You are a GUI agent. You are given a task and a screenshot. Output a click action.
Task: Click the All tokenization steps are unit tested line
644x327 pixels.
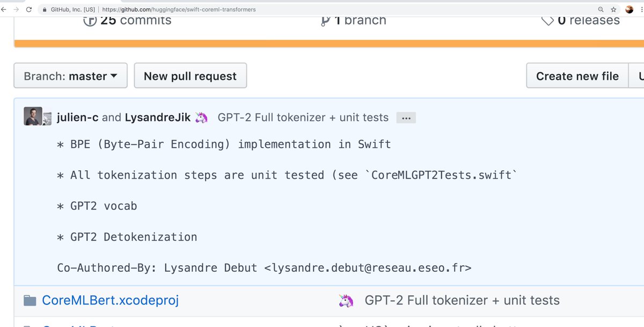pyautogui.click(x=287, y=175)
